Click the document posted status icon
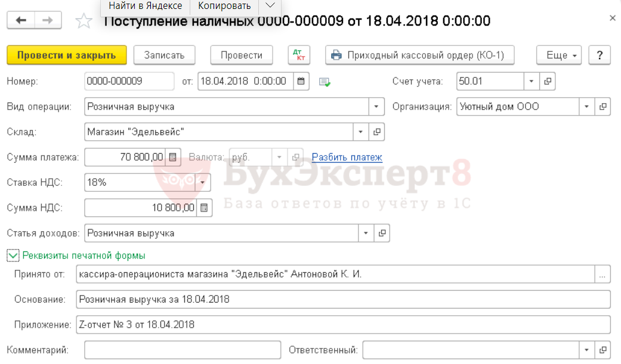This screenshot has height=364, width=621. click(325, 82)
